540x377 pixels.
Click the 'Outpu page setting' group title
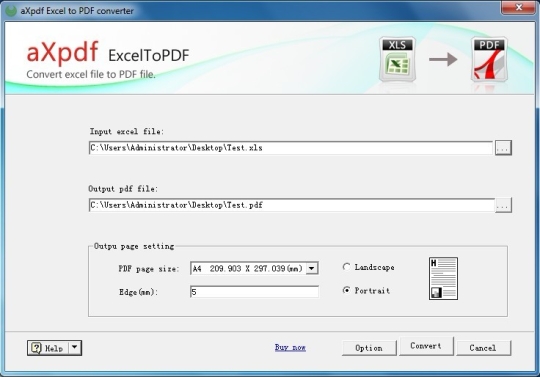point(134,246)
